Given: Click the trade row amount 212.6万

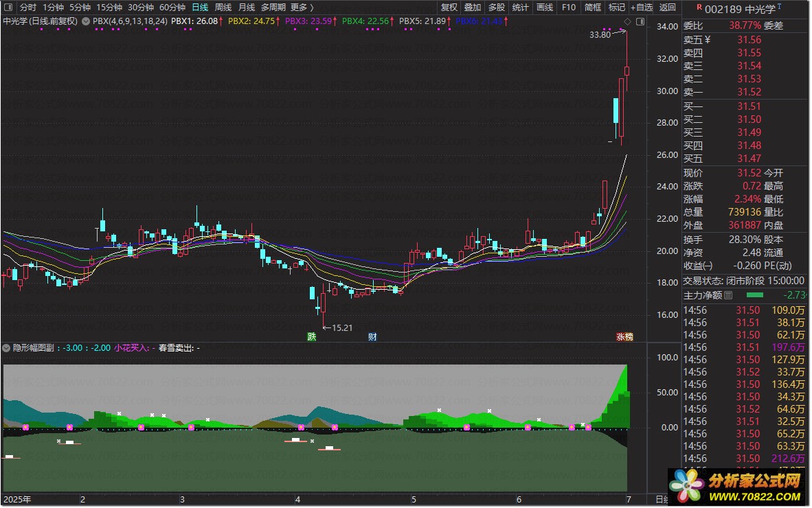Looking at the screenshot, I should point(788,459).
